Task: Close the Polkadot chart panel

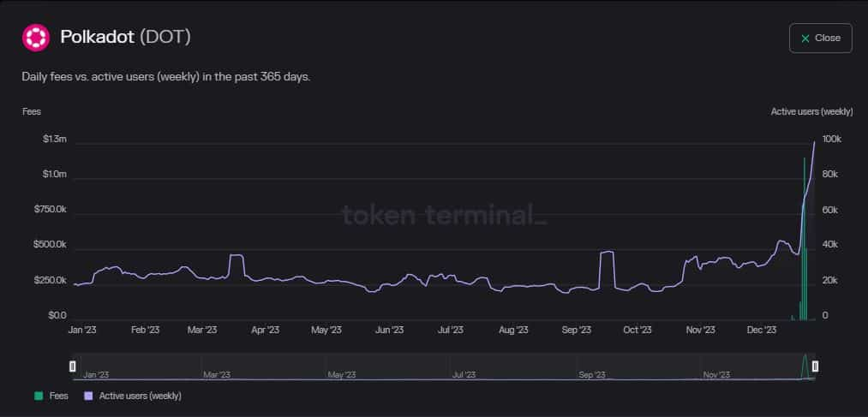Action: pyautogui.click(x=820, y=39)
